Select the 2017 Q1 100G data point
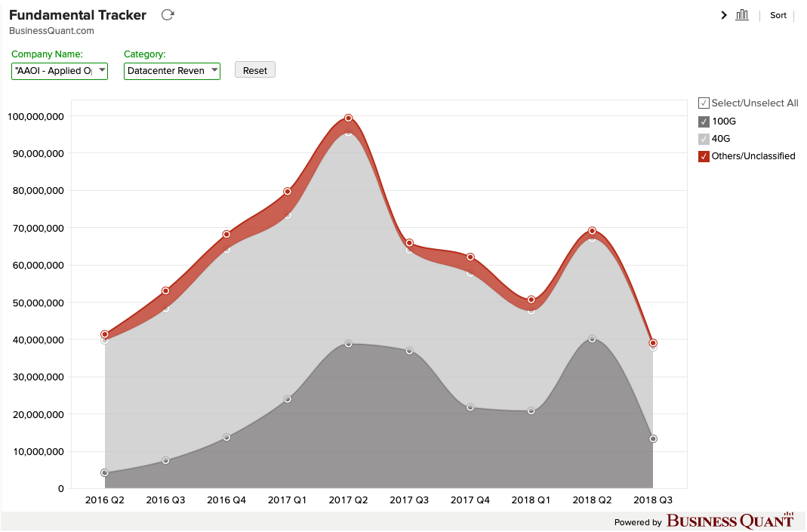 [x=287, y=399]
